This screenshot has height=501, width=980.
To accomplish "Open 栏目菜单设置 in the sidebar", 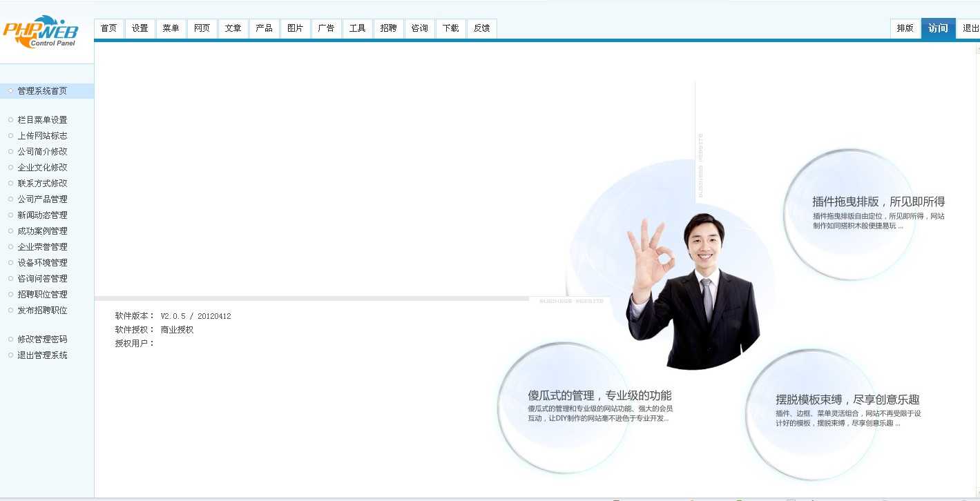I will 42,119.
